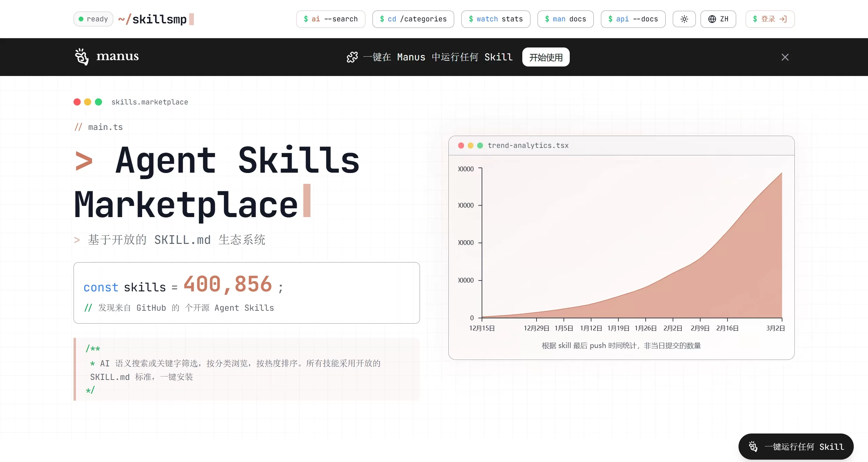868x462 pixels.
Task: Switch language using the ZH globe toggle
Action: click(x=718, y=19)
